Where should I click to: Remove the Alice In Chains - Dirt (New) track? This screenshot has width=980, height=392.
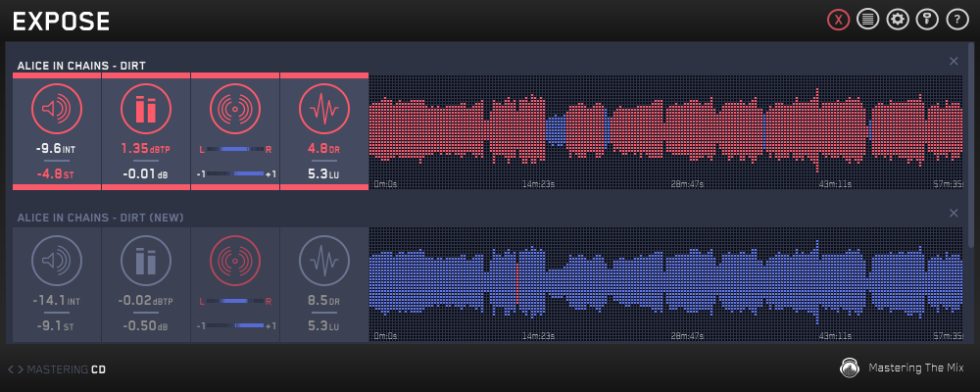[x=955, y=213]
